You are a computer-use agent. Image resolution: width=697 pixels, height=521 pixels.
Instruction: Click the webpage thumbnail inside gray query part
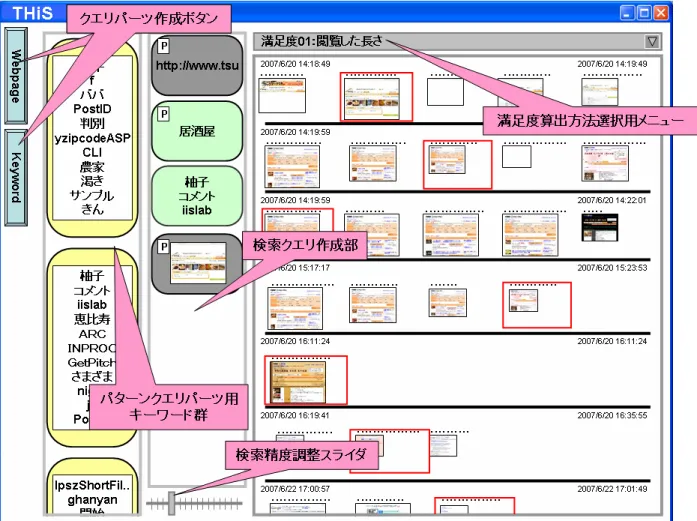pyautogui.click(x=198, y=263)
